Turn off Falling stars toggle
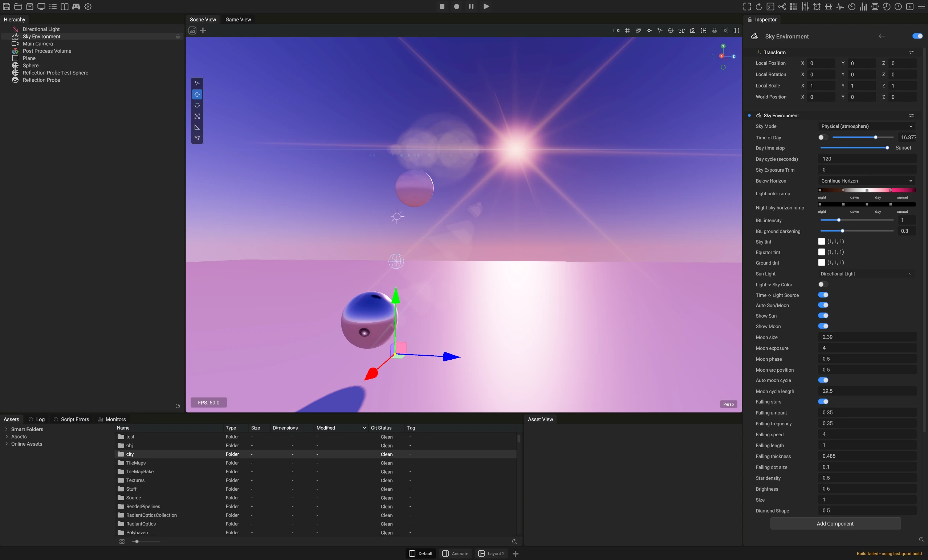This screenshot has height=560, width=928. coord(823,401)
